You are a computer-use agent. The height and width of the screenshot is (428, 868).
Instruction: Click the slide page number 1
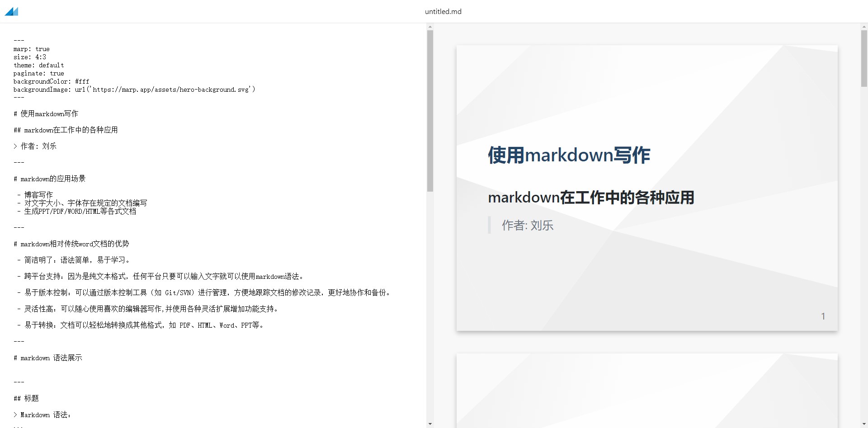(x=823, y=316)
